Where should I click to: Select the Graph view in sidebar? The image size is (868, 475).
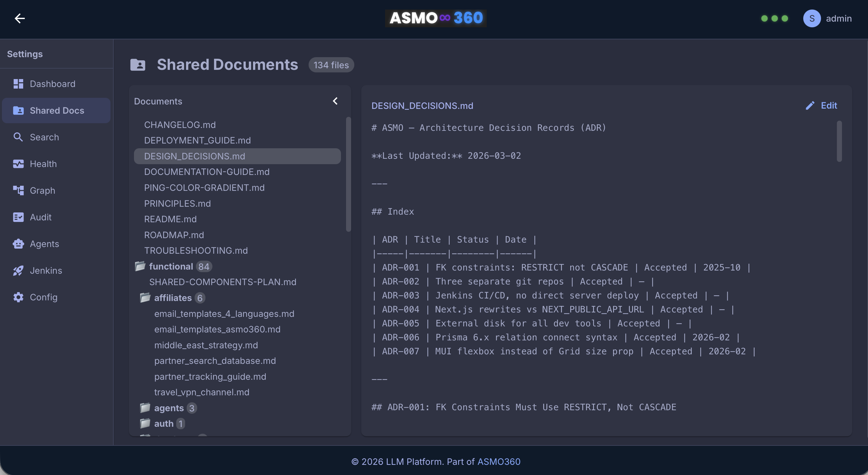pyautogui.click(x=43, y=190)
